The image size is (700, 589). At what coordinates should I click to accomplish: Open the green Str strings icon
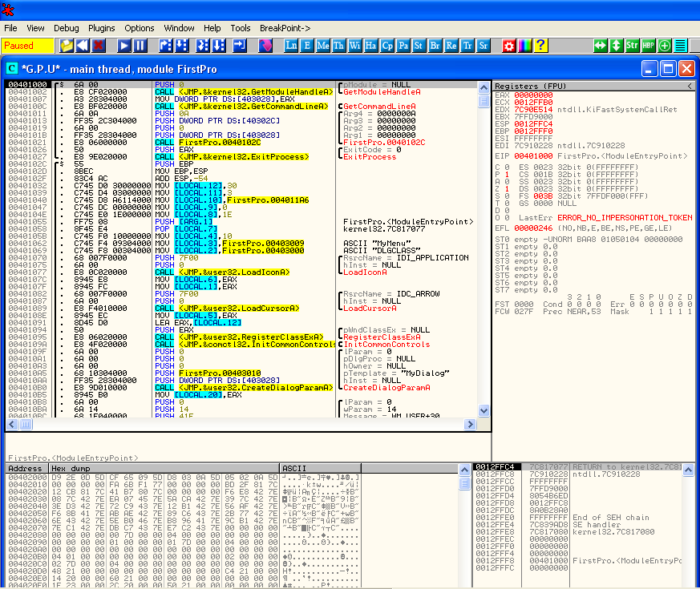point(632,46)
